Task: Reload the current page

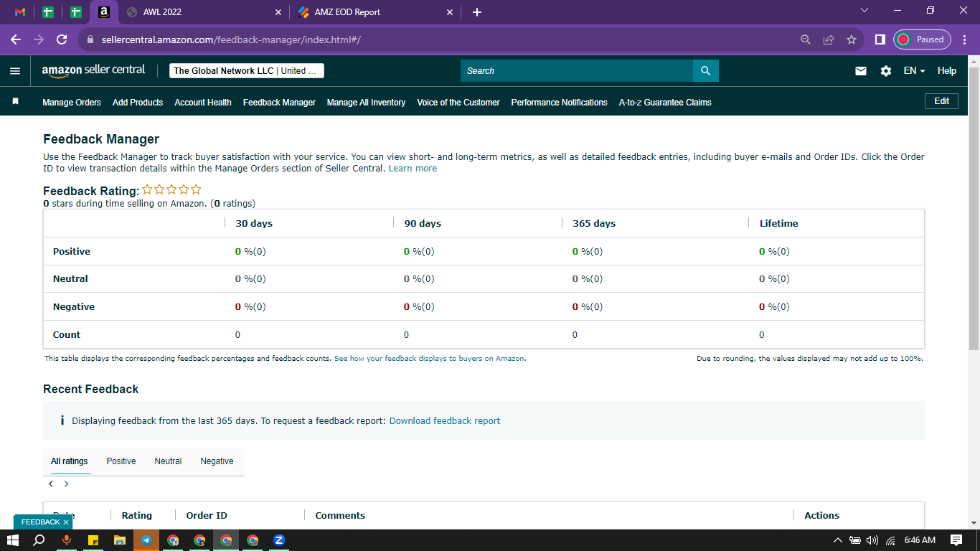Action: coord(62,39)
